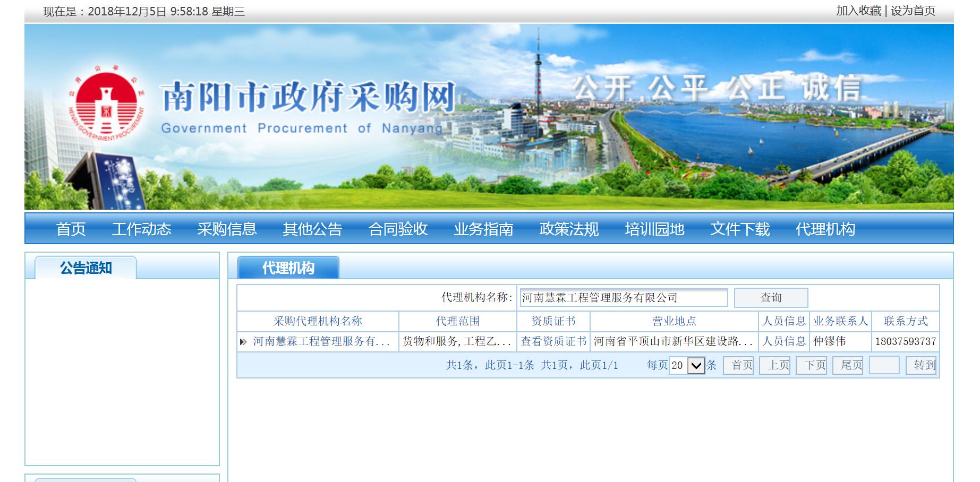980x482 pixels.
Task: Go to 采购信息 in navigation bar
Action: (x=227, y=229)
